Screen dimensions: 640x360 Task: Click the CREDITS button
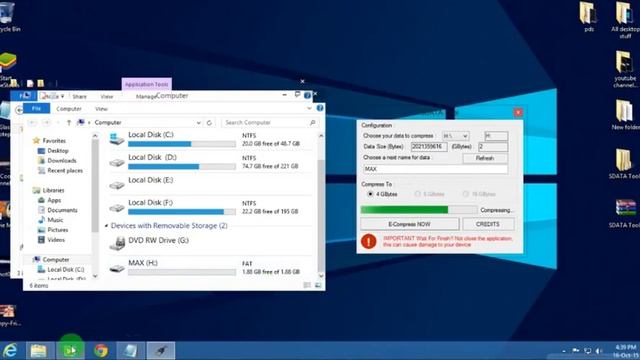click(x=488, y=224)
